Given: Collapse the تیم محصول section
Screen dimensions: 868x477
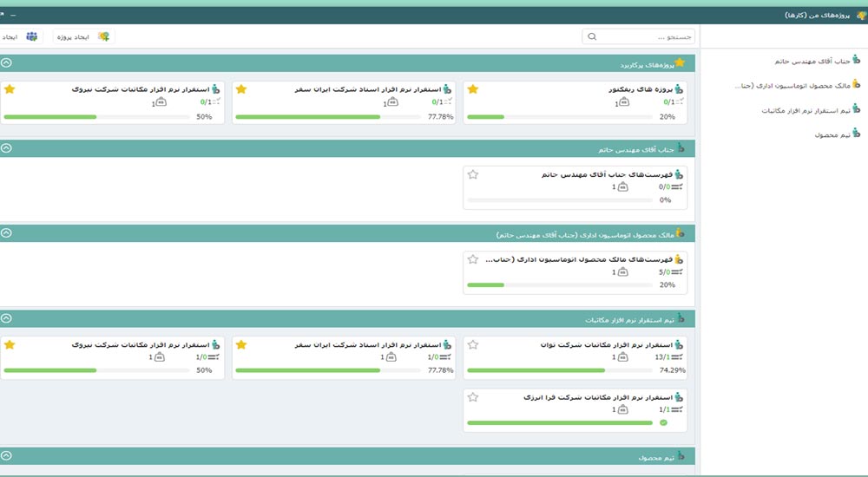Looking at the screenshot, I should (x=6, y=455).
